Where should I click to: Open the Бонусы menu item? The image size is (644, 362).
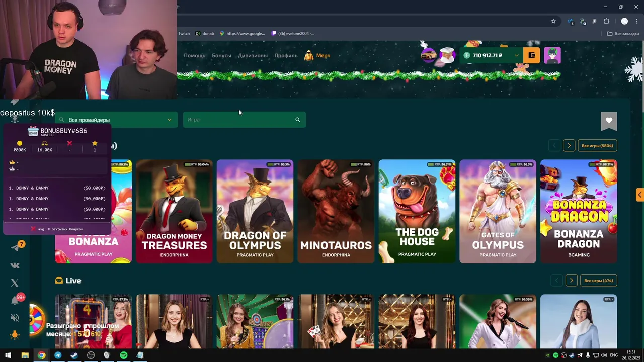coord(221,56)
